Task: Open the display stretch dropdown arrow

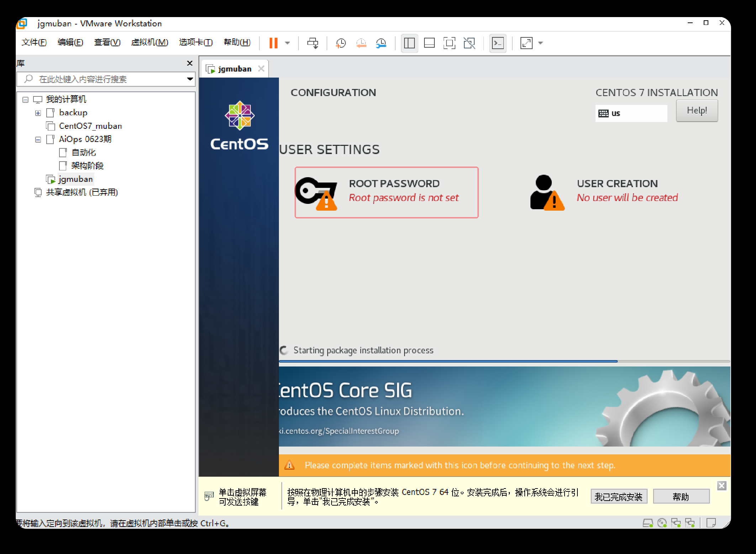Action: [540, 43]
